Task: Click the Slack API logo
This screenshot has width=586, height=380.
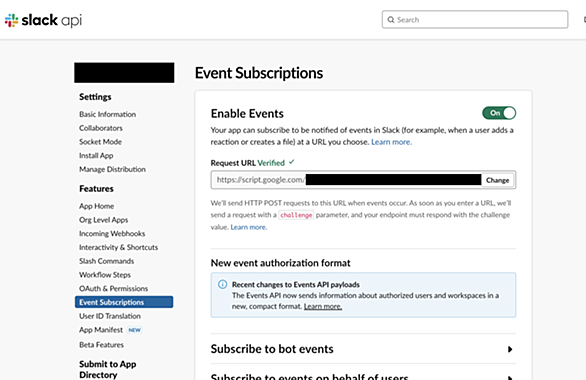Action: [43, 20]
